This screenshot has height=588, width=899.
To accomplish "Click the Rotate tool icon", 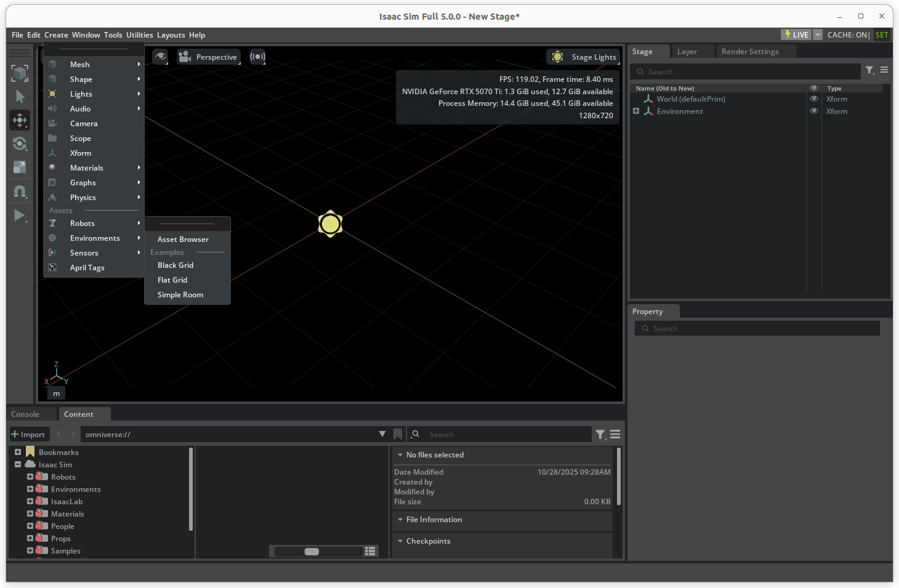I will pyautogui.click(x=20, y=143).
